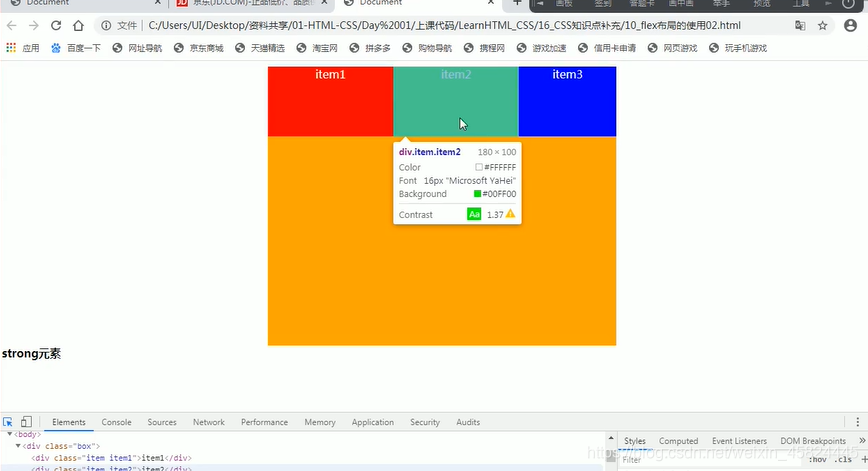The image size is (868, 471).
Task: Open the DOM Breakpoints sidebar tab
Action: 813,441
